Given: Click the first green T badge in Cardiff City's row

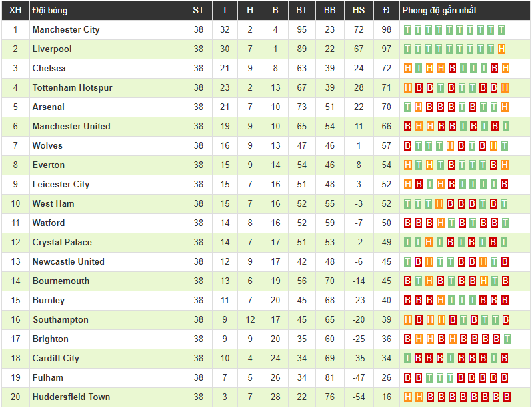Looking at the screenshot, I should pyautogui.click(x=408, y=359).
